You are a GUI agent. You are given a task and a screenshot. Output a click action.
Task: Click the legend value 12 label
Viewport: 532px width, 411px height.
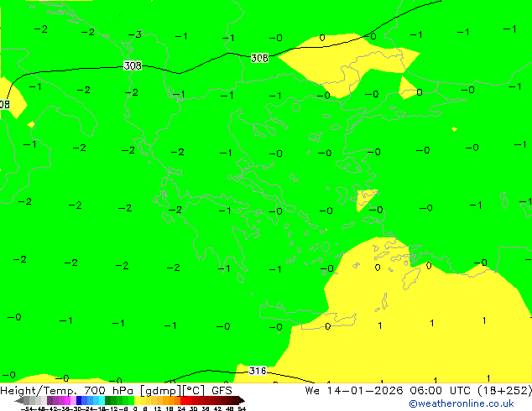click(x=158, y=408)
